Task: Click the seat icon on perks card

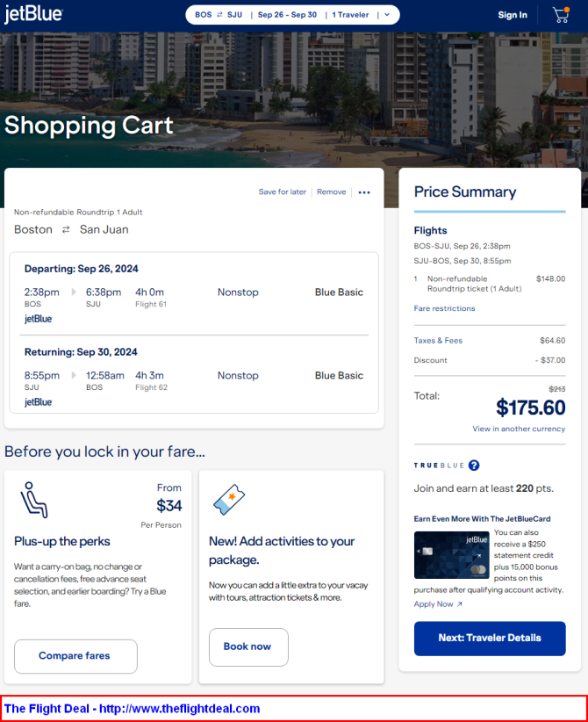Action: click(x=33, y=500)
